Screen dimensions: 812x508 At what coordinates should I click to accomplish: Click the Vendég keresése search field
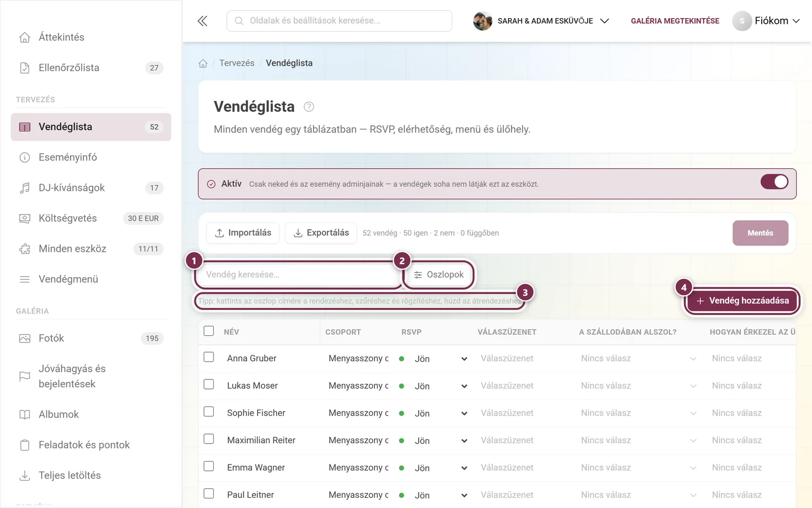click(298, 275)
